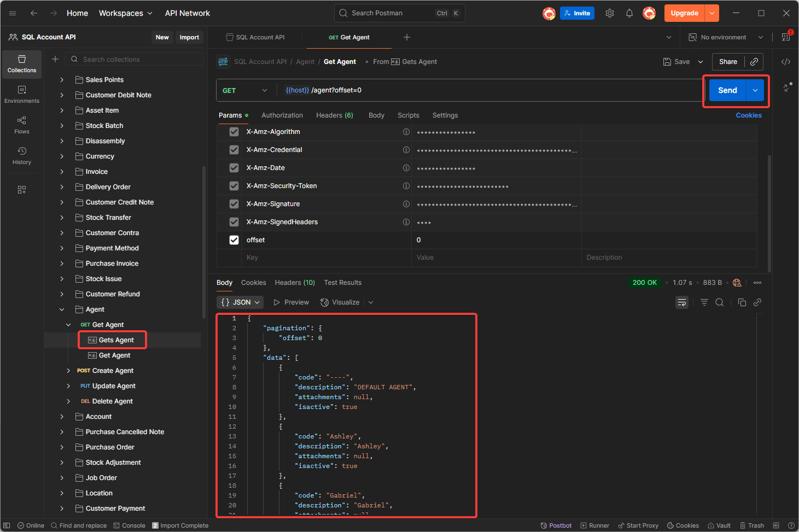The width and height of the screenshot is (799, 532).
Task: Open the SQL Account API tab
Action: [x=256, y=37]
